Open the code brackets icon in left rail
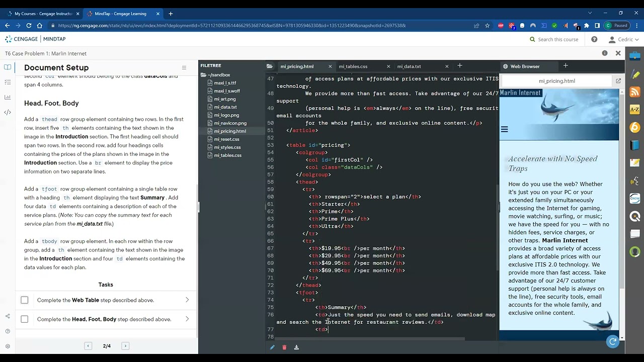The width and height of the screenshot is (644, 362). 8,112
